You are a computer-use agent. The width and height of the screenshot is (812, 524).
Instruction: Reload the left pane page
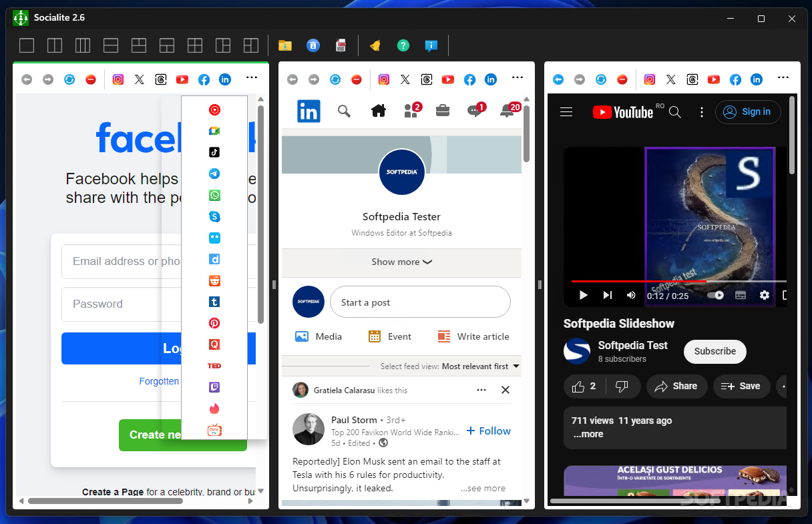coord(69,79)
